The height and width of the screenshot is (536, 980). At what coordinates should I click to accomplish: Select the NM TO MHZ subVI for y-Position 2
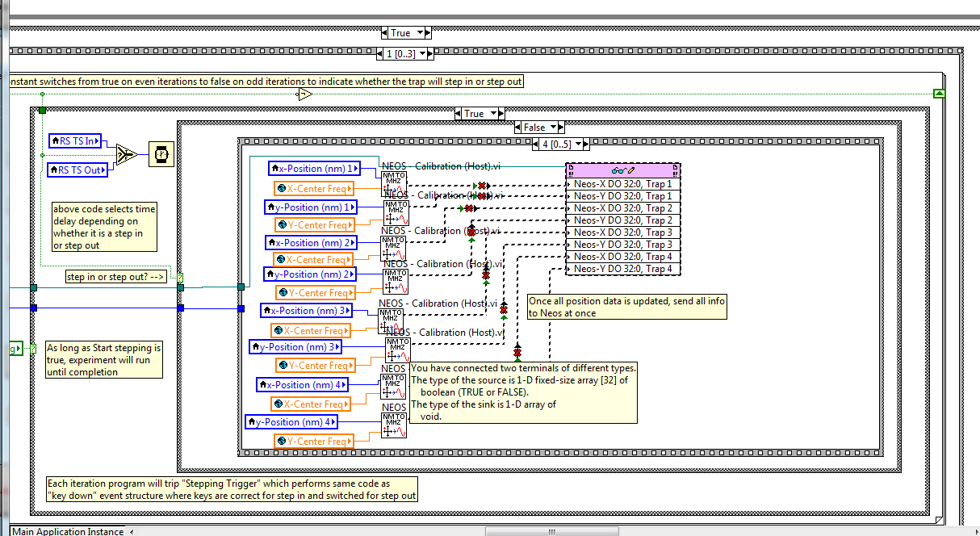coord(396,282)
